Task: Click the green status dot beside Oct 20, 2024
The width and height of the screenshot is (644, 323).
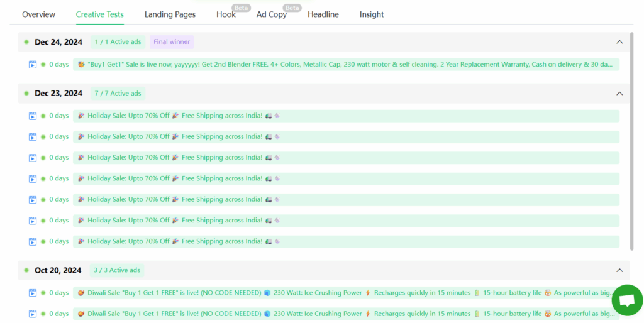Action: tap(26, 270)
